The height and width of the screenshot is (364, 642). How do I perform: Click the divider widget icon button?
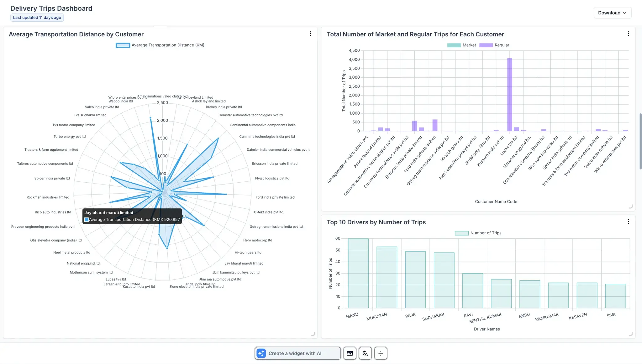point(381,353)
